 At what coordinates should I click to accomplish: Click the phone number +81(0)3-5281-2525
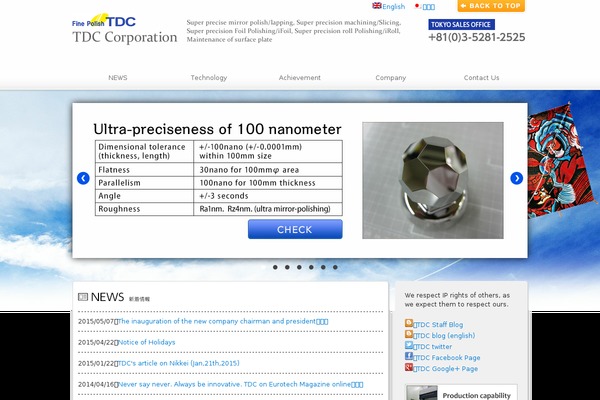coord(477,38)
